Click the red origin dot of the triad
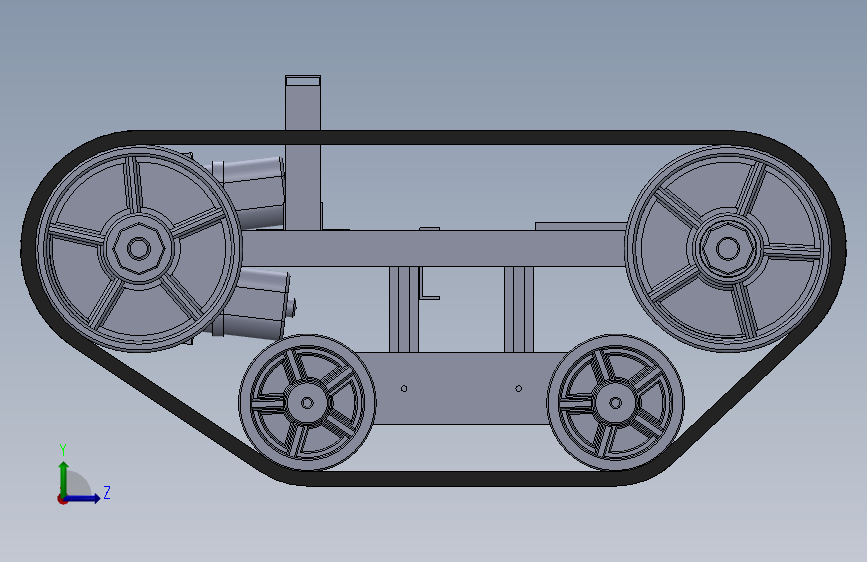Image resolution: width=867 pixels, height=562 pixels. (x=62, y=499)
